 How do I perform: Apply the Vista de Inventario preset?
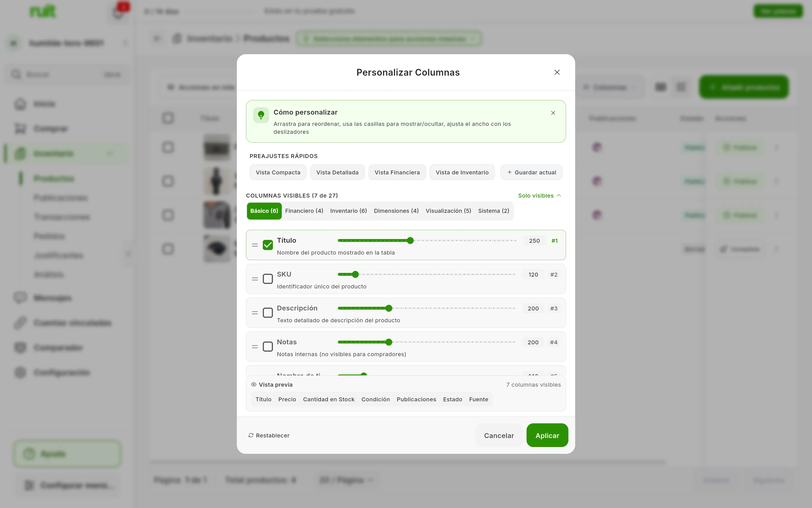click(x=462, y=172)
